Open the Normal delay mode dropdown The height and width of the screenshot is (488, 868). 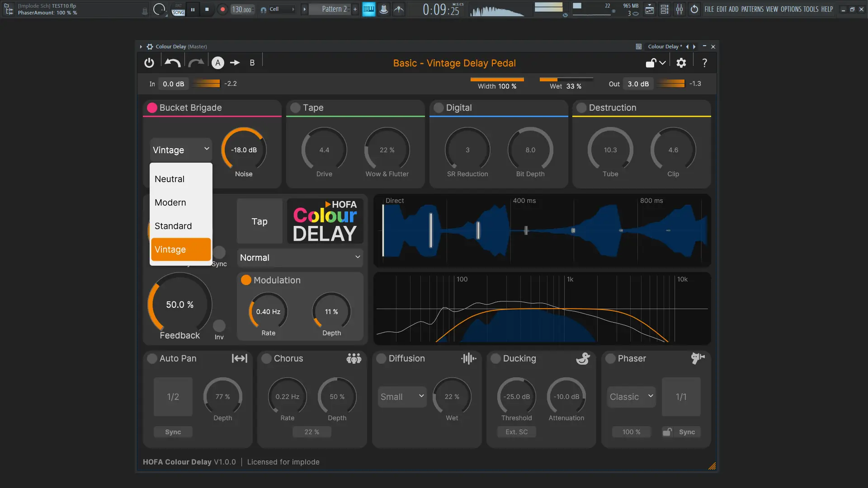[300, 257]
